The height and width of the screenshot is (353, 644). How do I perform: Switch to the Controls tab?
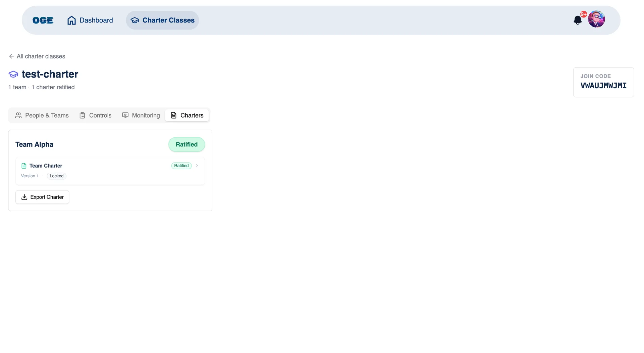click(95, 115)
